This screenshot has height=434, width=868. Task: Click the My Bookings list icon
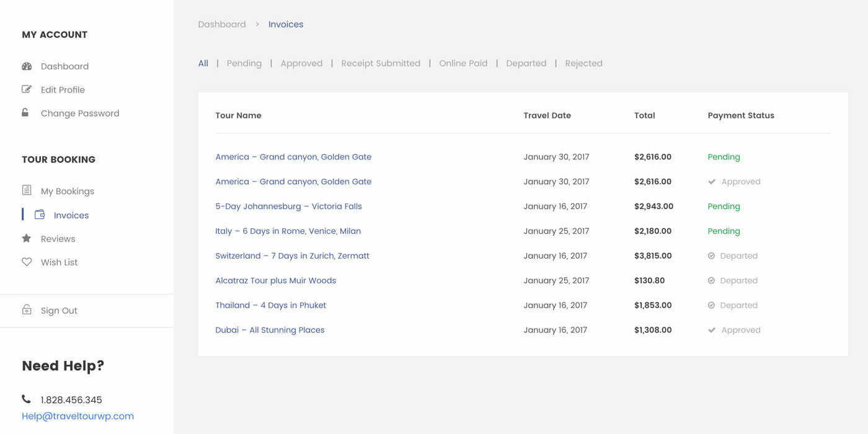click(x=27, y=190)
